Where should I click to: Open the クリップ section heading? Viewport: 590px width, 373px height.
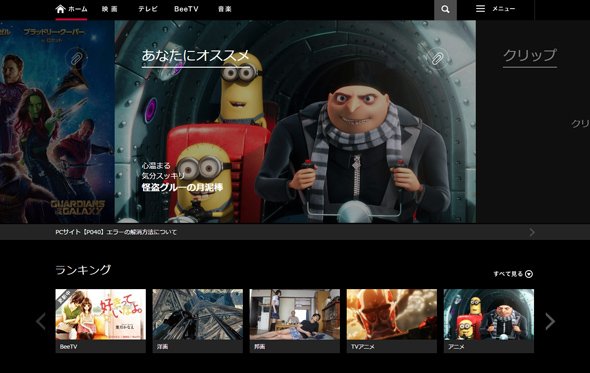pos(530,56)
